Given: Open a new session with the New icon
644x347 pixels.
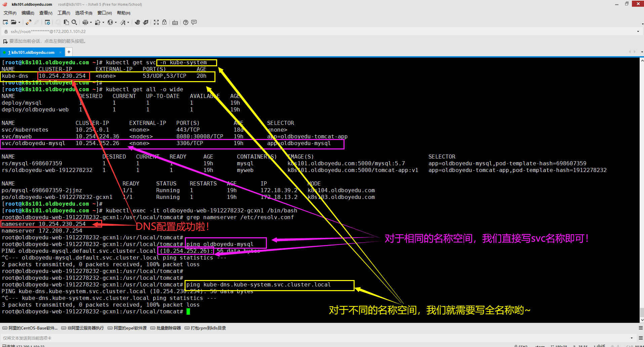Looking at the screenshot, I should tap(5, 22).
